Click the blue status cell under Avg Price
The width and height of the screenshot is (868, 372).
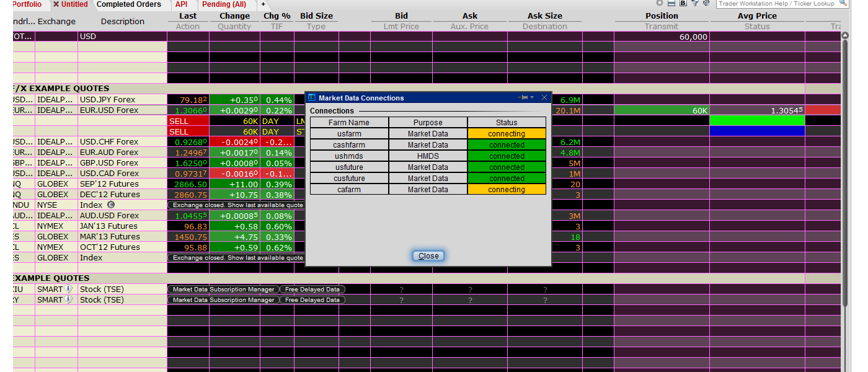coord(757,131)
